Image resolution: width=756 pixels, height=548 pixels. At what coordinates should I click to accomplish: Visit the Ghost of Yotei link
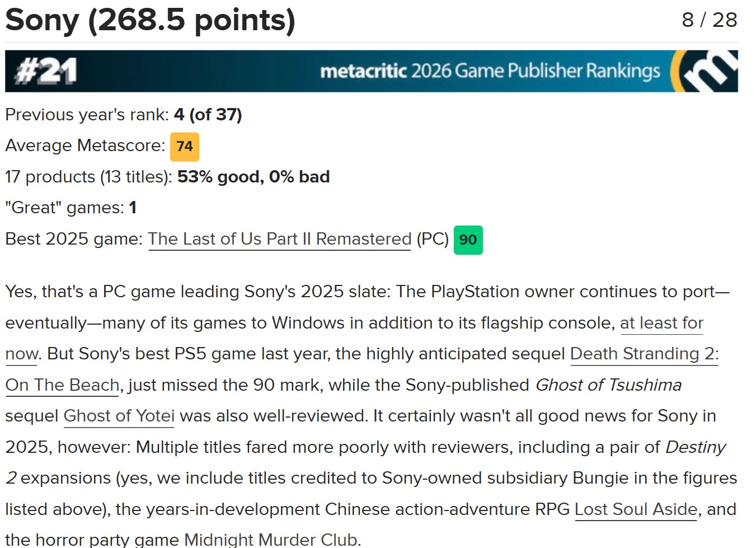[x=119, y=416]
